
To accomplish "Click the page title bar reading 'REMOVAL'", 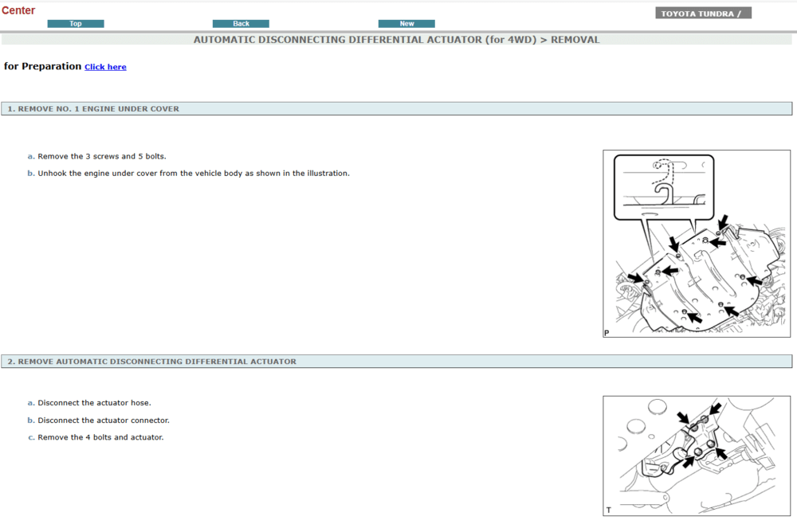I will click(396, 39).
